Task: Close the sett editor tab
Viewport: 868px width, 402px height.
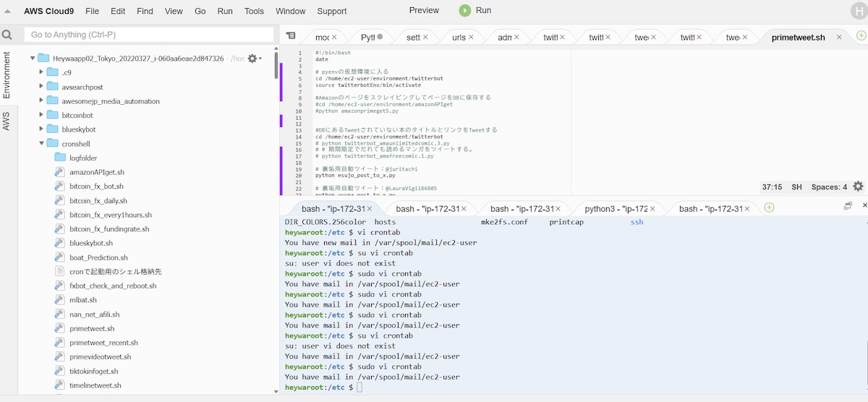Action: click(425, 37)
